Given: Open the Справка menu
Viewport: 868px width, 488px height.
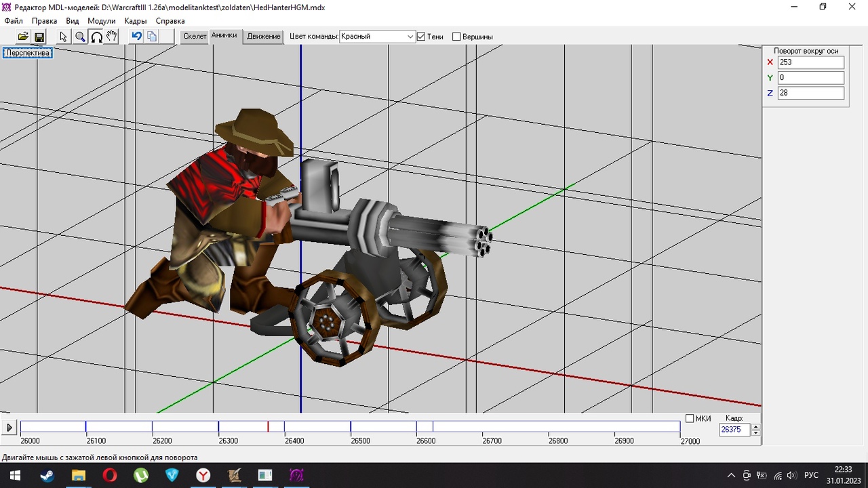Looking at the screenshot, I should coord(170,21).
